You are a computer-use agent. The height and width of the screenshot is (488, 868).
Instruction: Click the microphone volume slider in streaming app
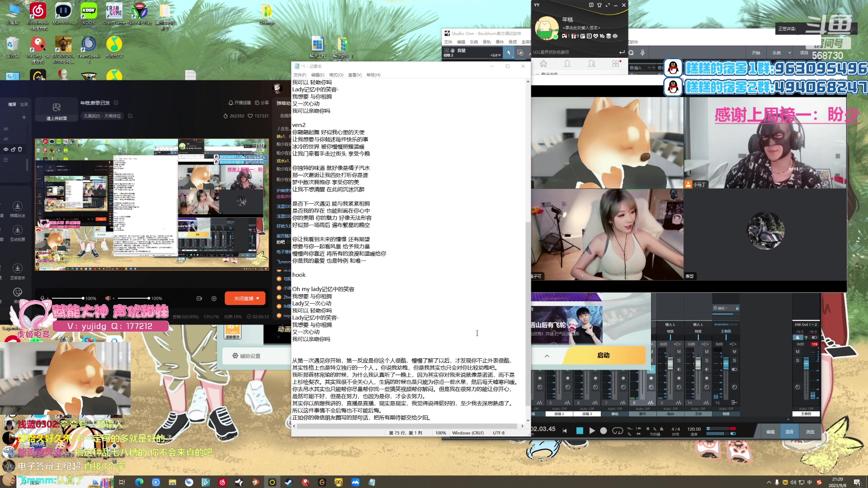tap(68, 298)
